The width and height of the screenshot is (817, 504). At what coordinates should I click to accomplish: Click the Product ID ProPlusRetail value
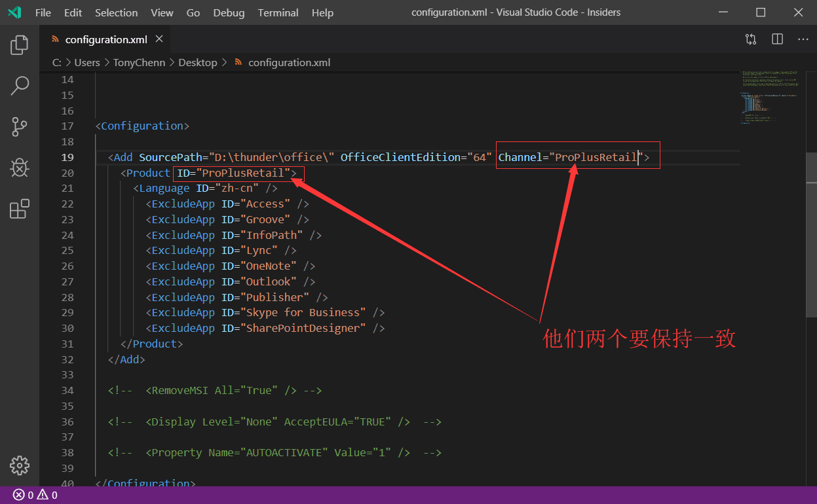click(243, 173)
